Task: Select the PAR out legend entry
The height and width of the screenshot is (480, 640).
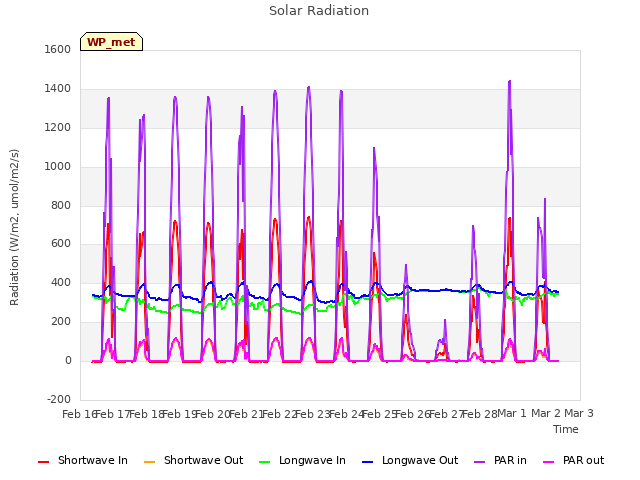Action: (x=573, y=460)
